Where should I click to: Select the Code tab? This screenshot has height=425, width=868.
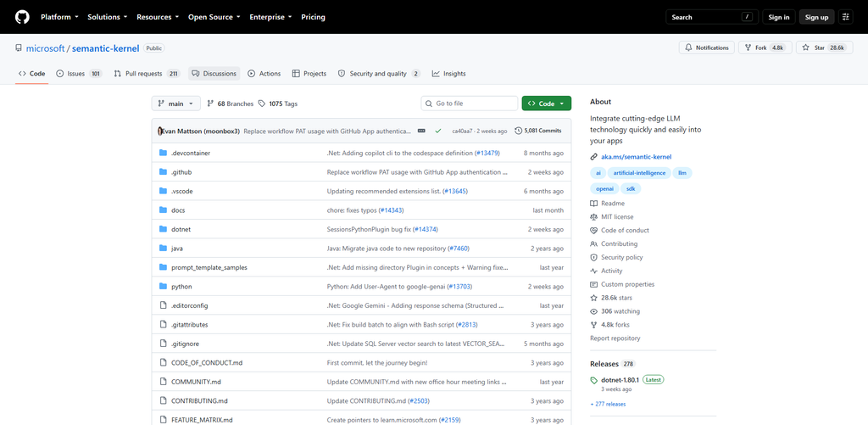coord(31,74)
